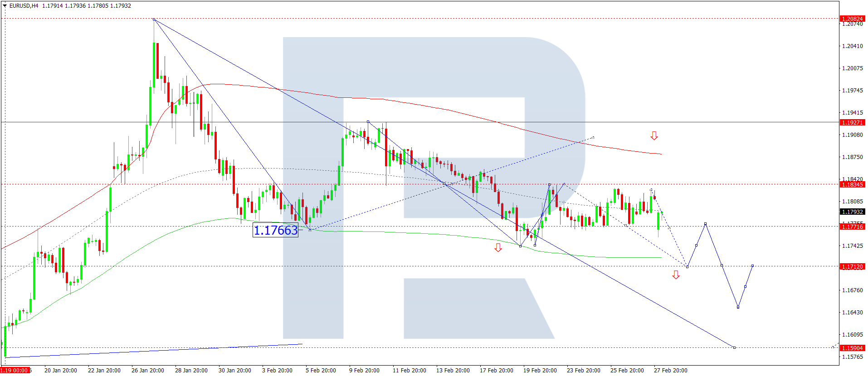Select the forecast peak anchor on the 1.17716 line

(x=705, y=224)
